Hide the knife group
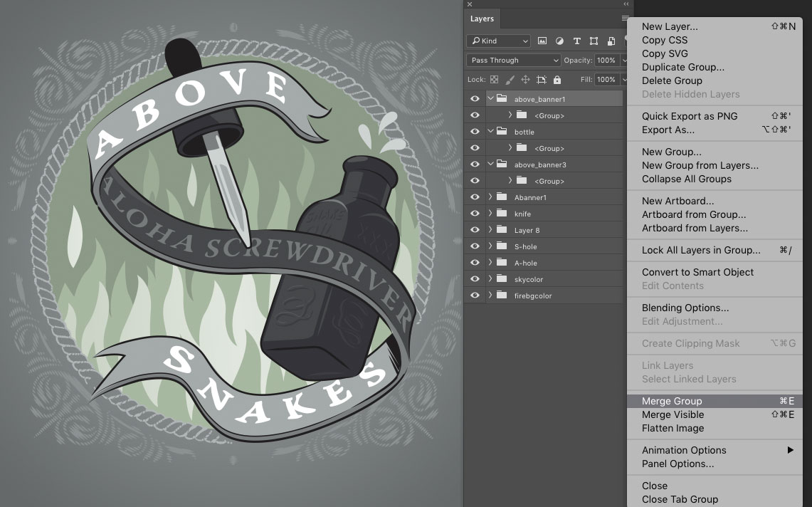This screenshot has width=812, height=507. tap(475, 214)
